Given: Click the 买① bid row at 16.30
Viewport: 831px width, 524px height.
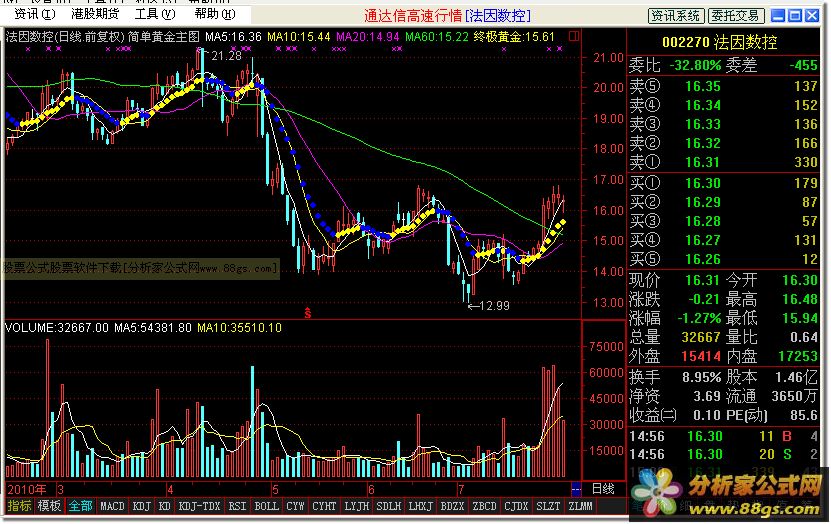Looking at the screenshot, I should (x=723, y=183).
